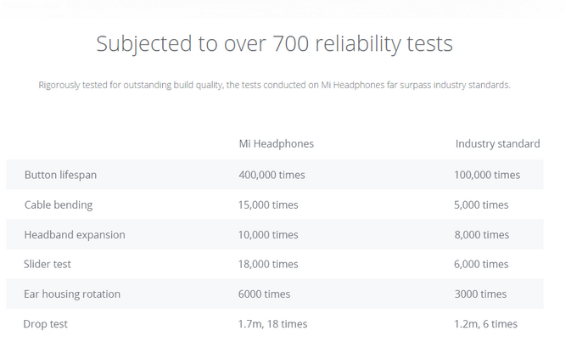The height and width of the screenshot is (364, 588).
Task: Select the "Ear housing rotation" row label
Action: pyautogui.click(x=72, y=294)
